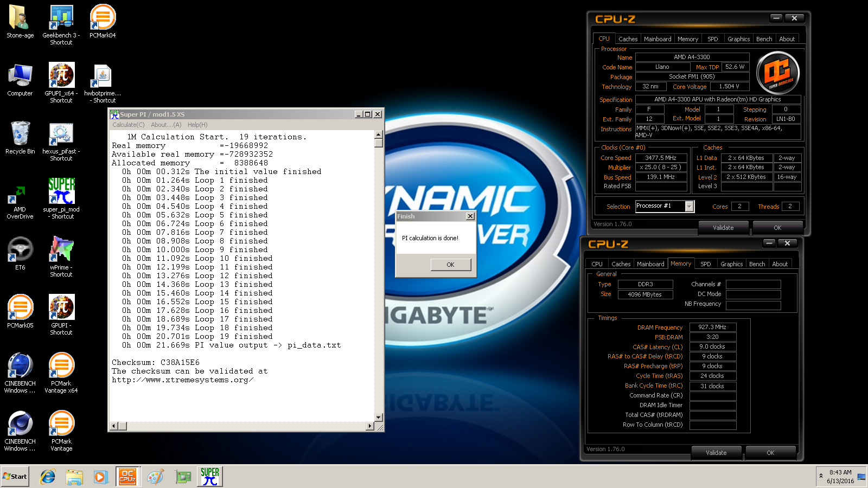Viewport: 868px width, 488px height.
Task: Click the Show Desktop strip icon in tray
Action: coord(861,477)
